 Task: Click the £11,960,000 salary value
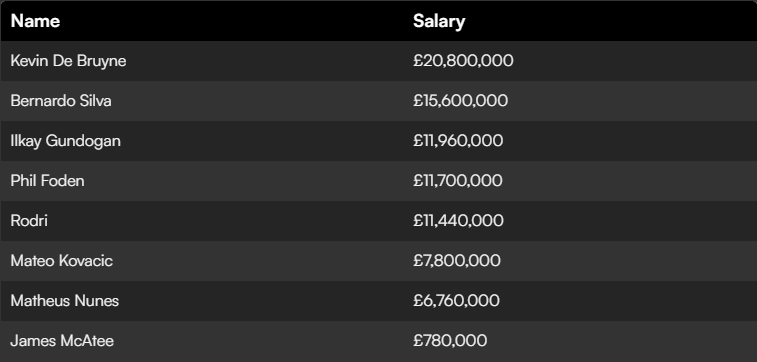pyautogui.click(x=458, y=141)
